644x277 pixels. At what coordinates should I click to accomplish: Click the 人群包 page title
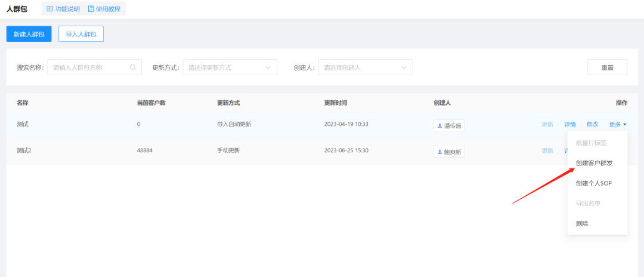[17, 8]
